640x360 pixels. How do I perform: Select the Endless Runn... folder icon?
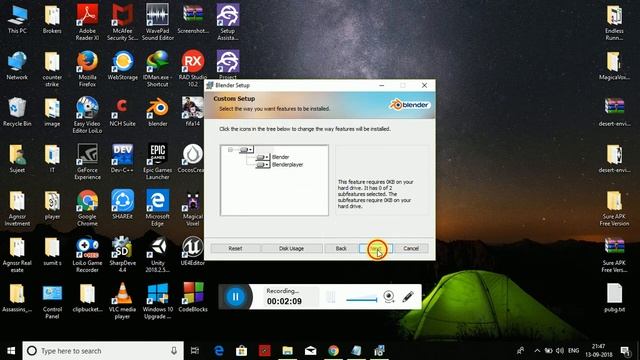pyautogui.click(x=614, y=22)
